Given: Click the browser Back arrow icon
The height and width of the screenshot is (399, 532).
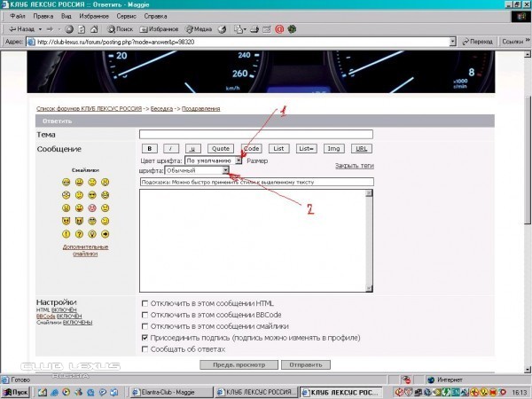Looking at the screenshot, I should point(12,28).
